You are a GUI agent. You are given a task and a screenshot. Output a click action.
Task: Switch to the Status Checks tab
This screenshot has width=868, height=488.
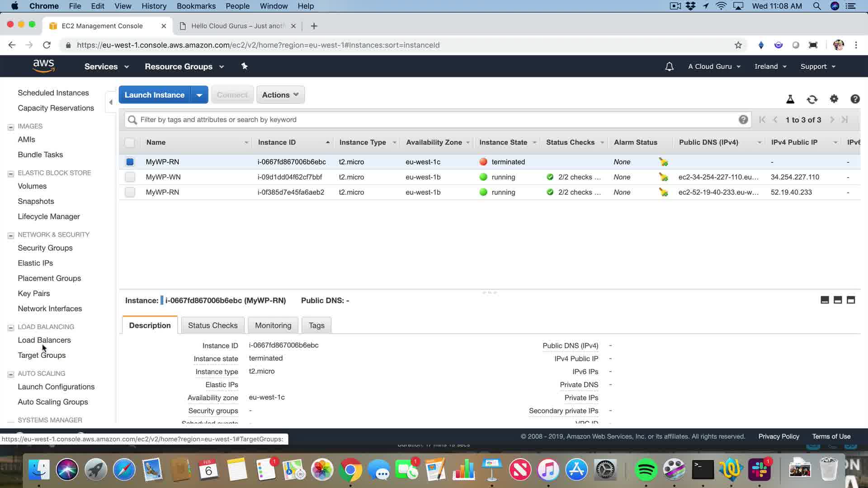coord(212,325)
